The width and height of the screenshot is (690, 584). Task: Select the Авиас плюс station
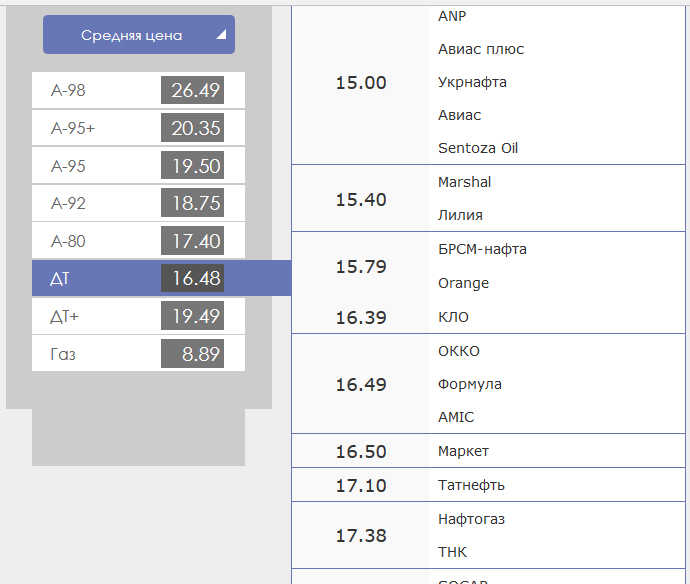tap(481, 49)
